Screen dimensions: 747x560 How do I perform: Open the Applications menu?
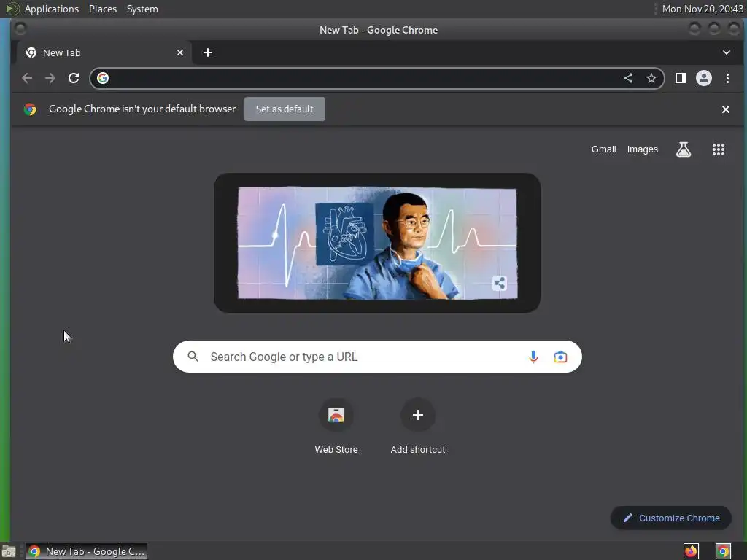pyautogui.click(x=52, y=9)
